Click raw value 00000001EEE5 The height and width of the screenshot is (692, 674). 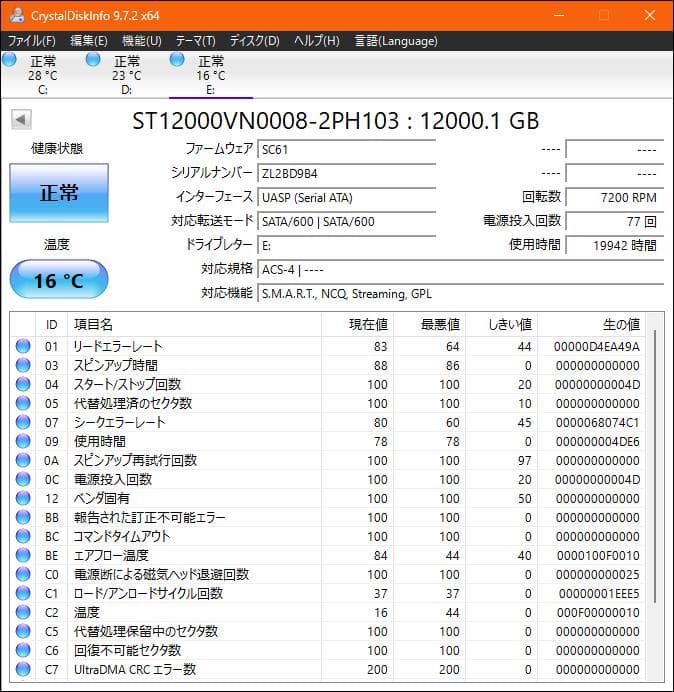(x=599, y=593)
